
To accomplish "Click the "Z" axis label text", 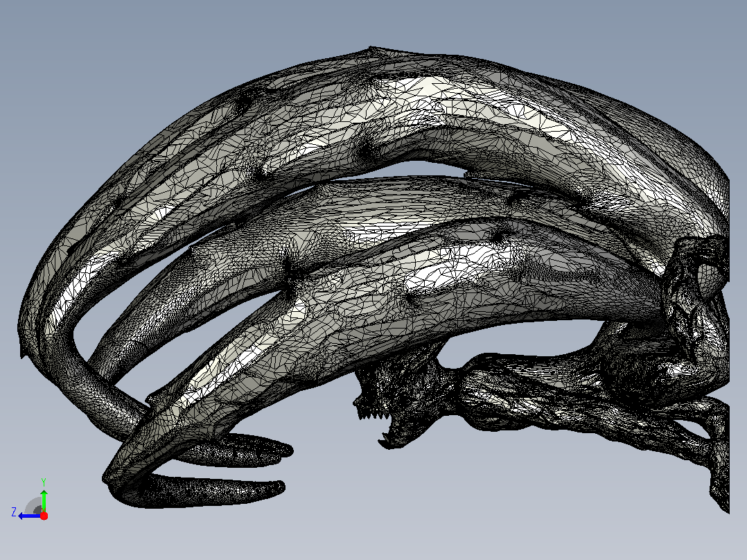I will [14, 512].
